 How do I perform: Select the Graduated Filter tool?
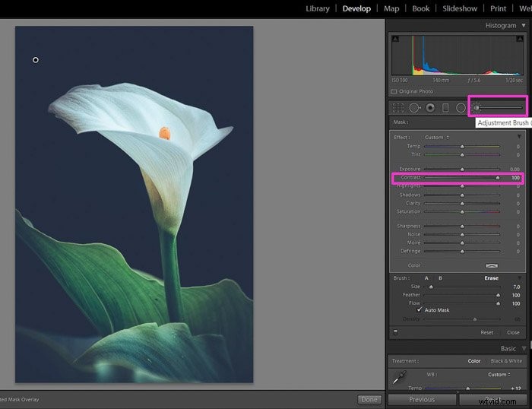(445, 108)
